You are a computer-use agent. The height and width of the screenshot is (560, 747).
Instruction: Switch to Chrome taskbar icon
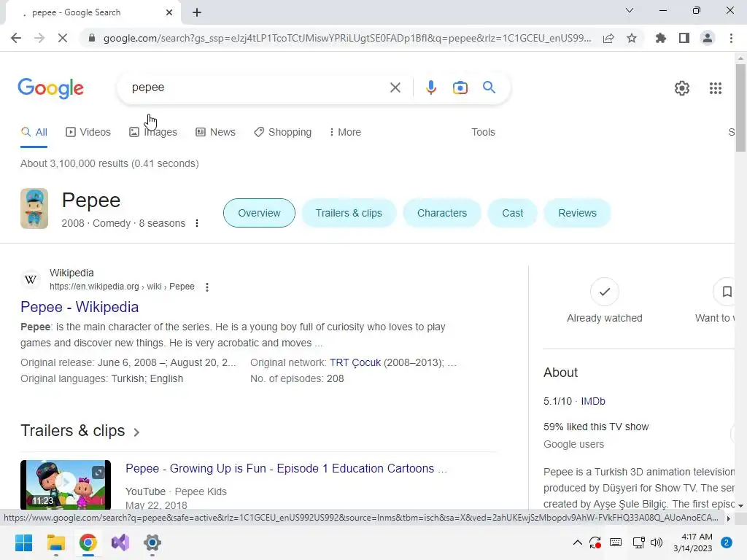point(88,542)
